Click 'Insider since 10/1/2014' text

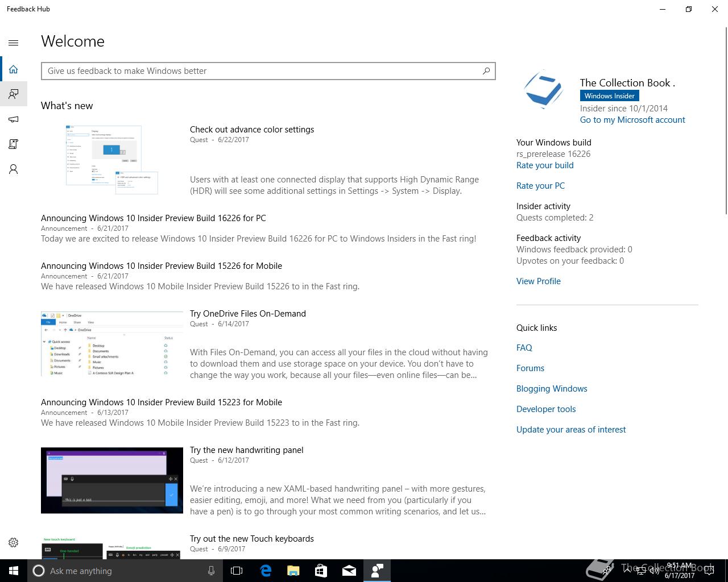[x=624, y=109]
